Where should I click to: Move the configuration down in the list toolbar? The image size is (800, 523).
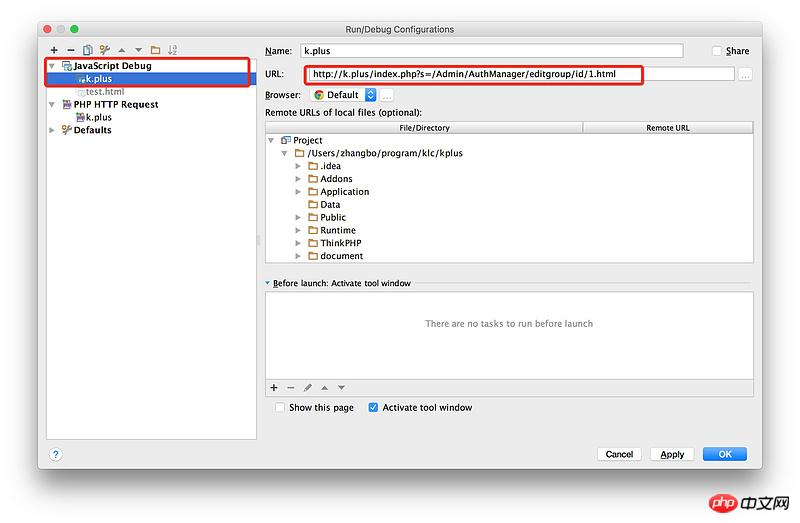pos(138,50)
